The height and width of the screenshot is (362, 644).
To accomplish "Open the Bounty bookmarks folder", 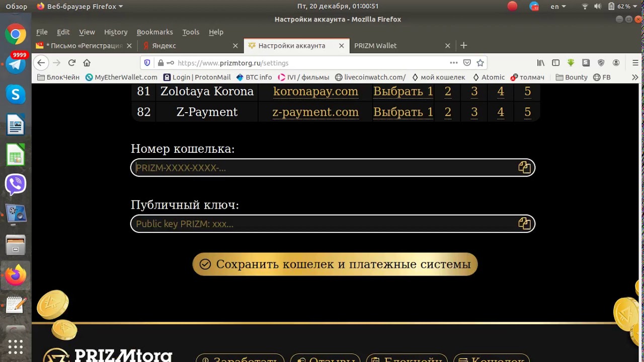I will (x=572, y=77).
